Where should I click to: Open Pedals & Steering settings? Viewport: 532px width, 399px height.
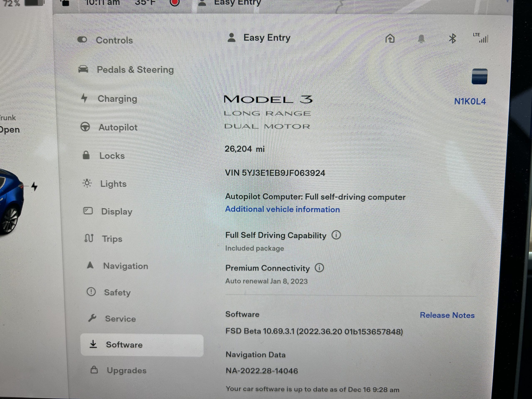135,70
